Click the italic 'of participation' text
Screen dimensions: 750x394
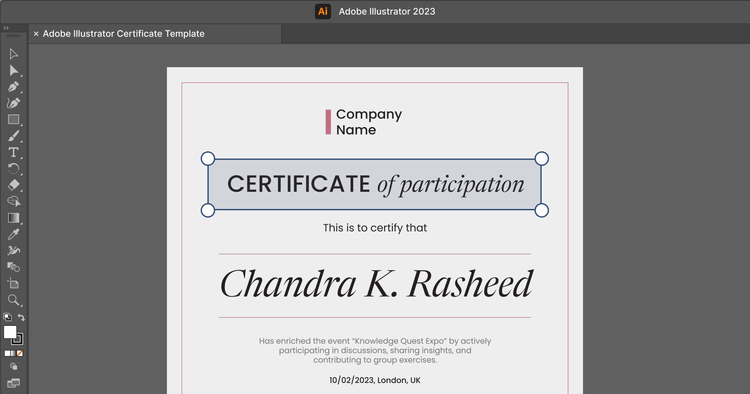451,185
